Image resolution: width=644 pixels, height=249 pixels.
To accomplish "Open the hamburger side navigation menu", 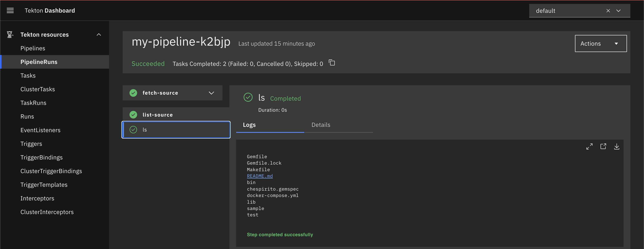I will click(10, 10).
